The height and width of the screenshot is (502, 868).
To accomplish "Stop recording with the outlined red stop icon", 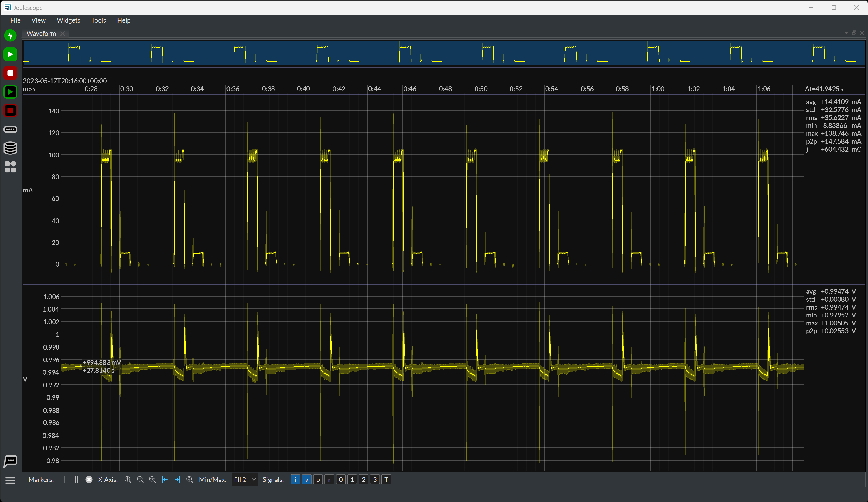I will (10, 111).
